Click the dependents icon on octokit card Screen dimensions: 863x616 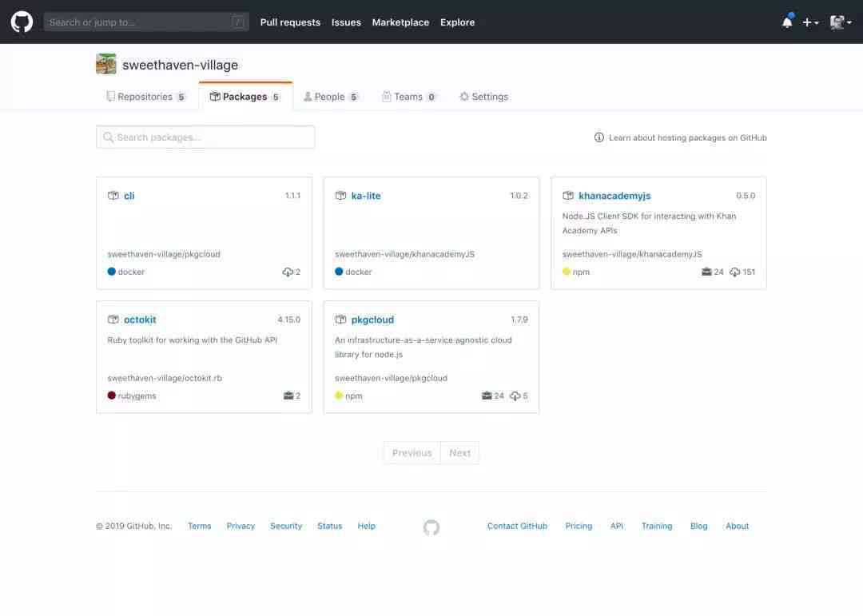(x=288, y=395)
